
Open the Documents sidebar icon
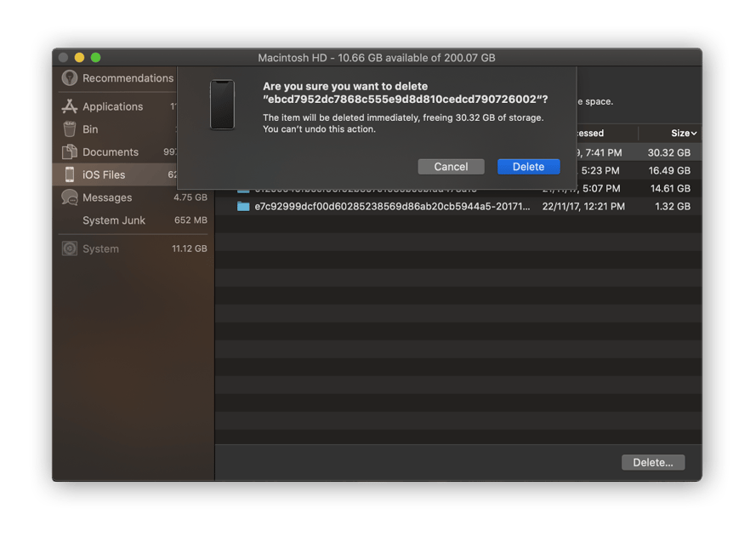69,151
